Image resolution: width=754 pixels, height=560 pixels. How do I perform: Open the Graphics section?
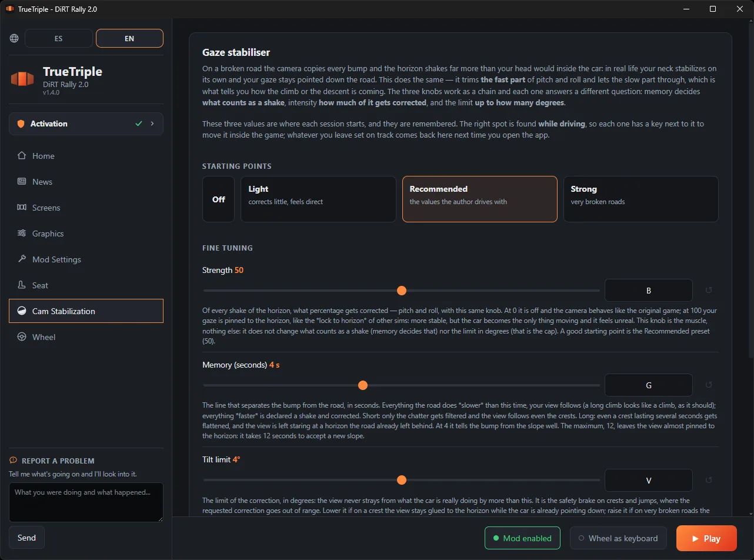(86, 234)
